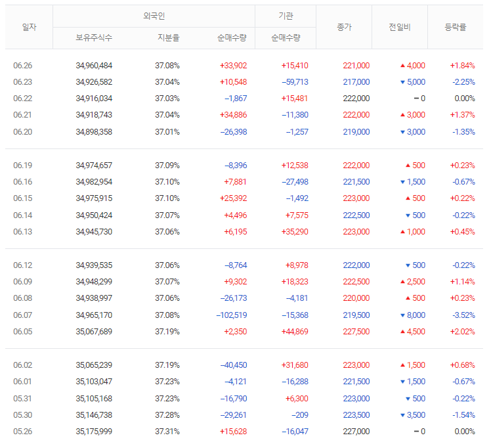The width and height of the screenshot is (491, 448).
Task: Click institution net buy +12,538
Action: click(295, 166)
